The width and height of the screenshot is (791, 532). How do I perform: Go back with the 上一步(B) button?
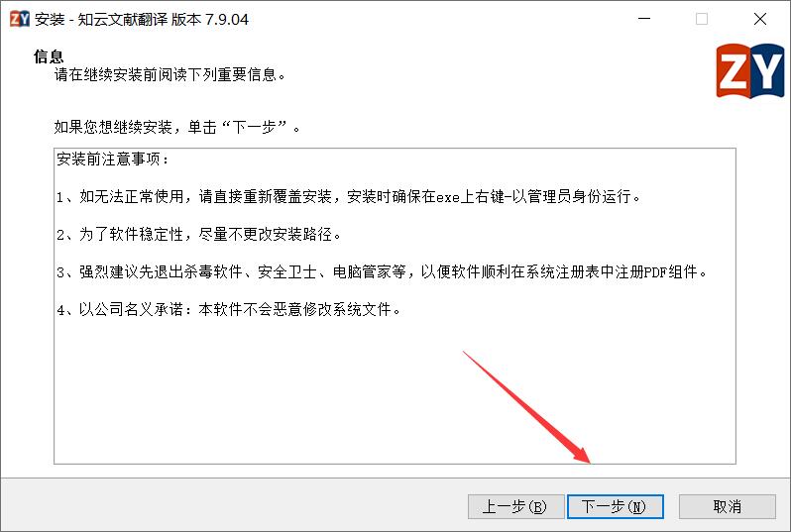coord(515,506)
